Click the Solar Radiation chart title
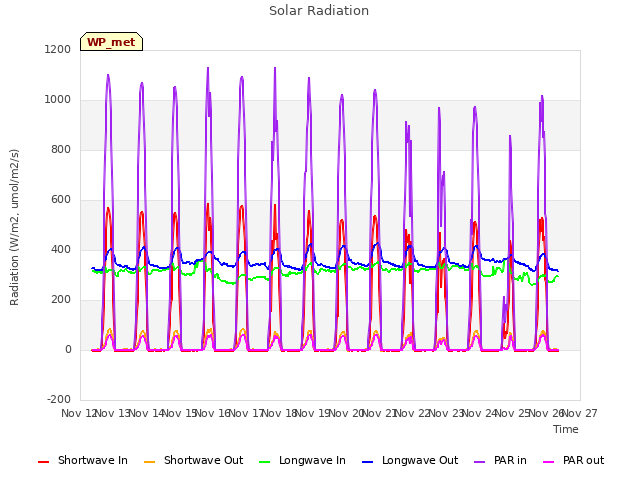640x480 pixels. click(x=319, y=11)
